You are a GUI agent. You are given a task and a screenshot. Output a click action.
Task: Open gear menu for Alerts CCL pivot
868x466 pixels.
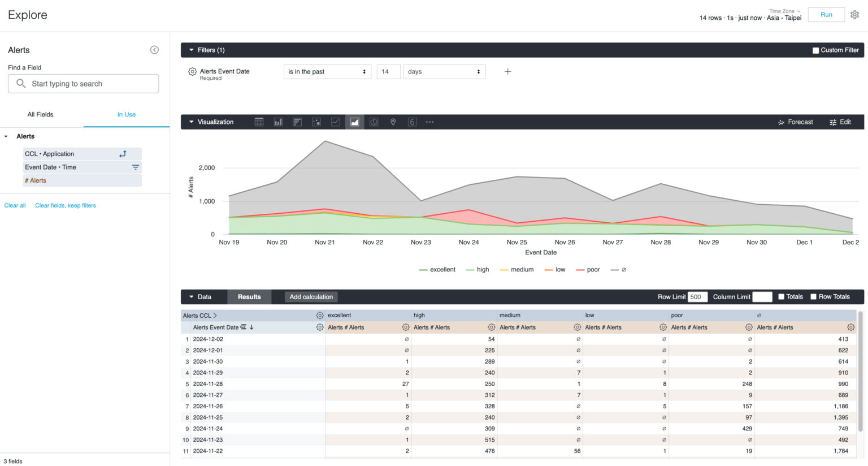pos(320,316)
